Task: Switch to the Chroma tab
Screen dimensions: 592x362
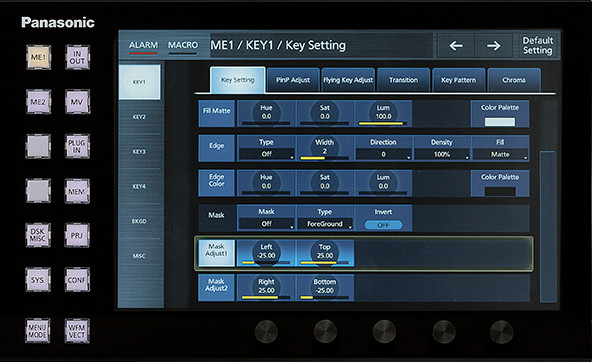Action: pyautogui.click(x=514, y=80)
